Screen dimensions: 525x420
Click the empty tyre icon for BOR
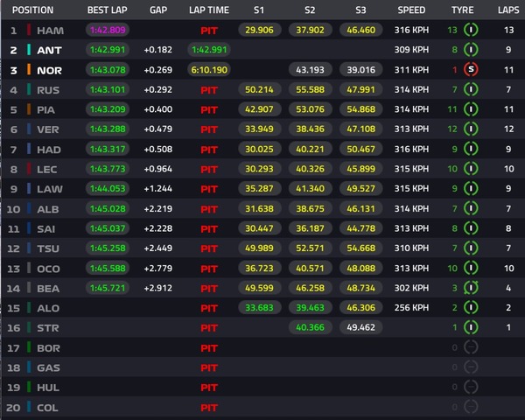[472, 348]
